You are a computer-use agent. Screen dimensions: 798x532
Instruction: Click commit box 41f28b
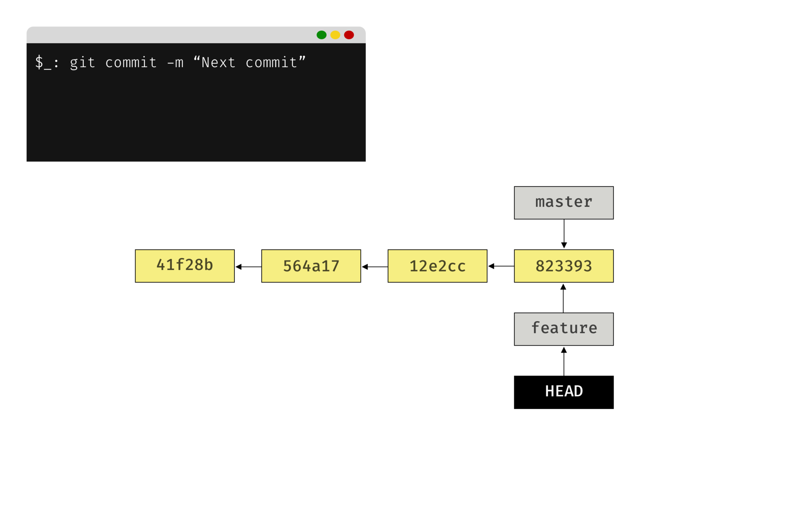pyautogui.click(x=184, y=266)
